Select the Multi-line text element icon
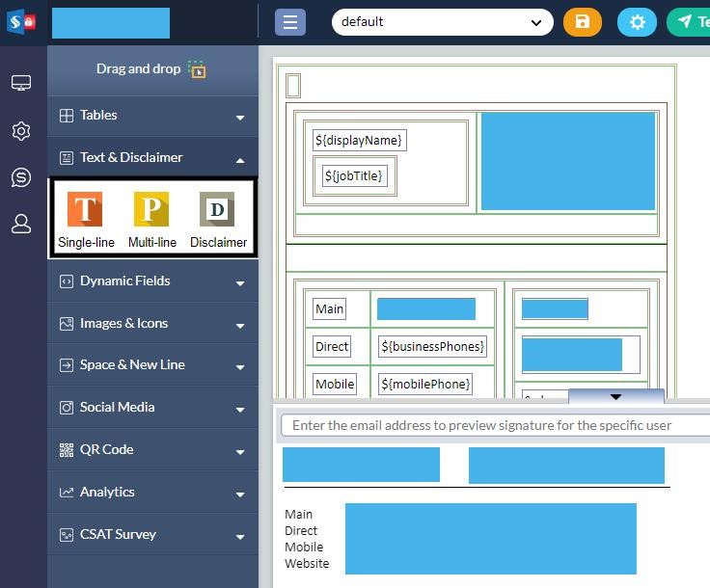This screenshot has width=710, height=588. pos(151,209)
